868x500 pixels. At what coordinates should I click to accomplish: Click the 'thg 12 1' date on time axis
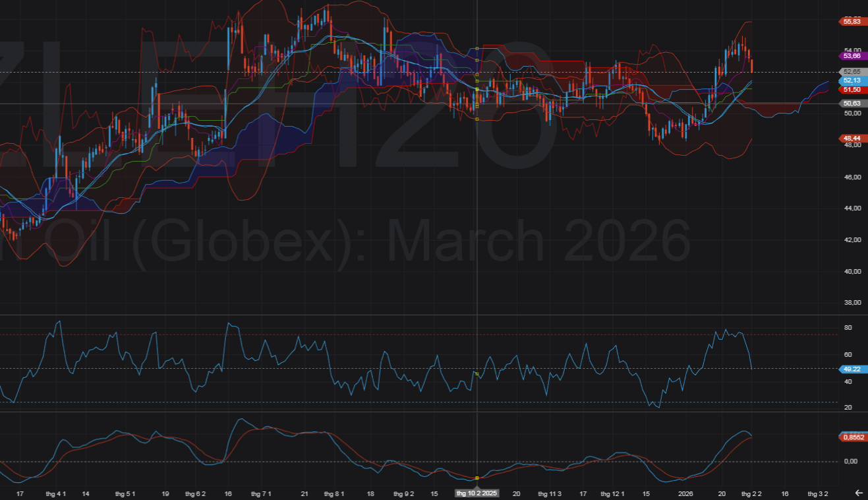611,493
